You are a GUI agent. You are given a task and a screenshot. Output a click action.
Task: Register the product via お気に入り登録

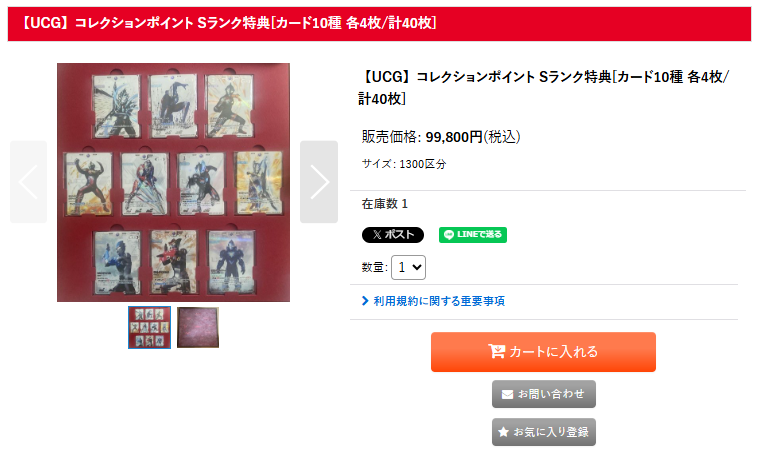(x=544, y=432)
